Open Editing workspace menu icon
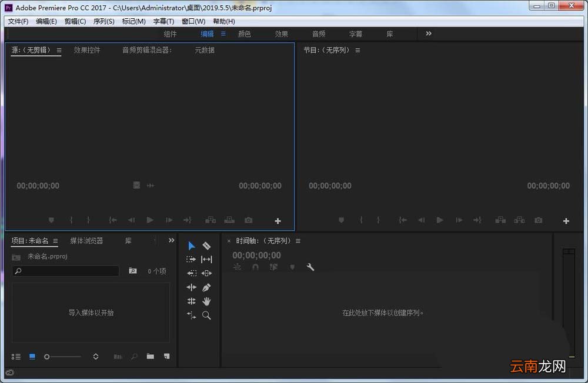 [223, 33]
